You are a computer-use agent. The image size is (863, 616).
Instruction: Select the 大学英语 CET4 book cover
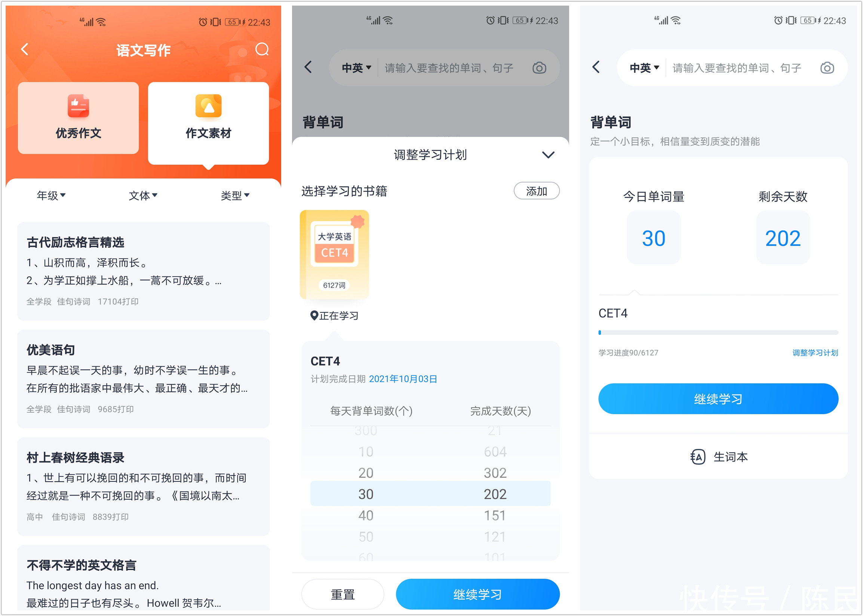334,255
